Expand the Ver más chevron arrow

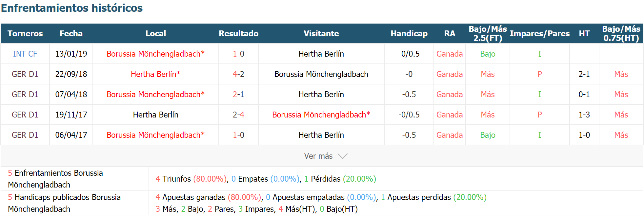342,156
